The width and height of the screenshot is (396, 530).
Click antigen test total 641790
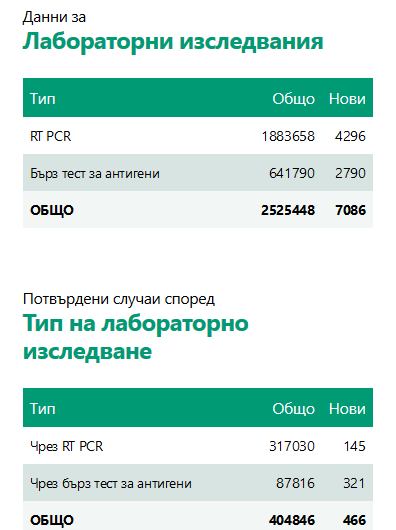[x=292, y=173]
